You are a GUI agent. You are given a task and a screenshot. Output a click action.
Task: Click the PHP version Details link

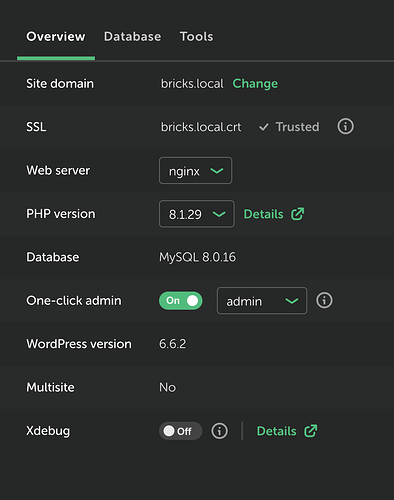(263, 214)
